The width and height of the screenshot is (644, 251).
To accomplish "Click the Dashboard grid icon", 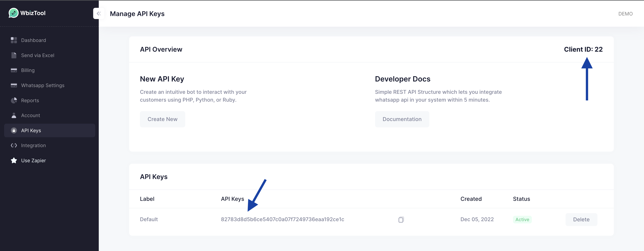I will point(14,40).
